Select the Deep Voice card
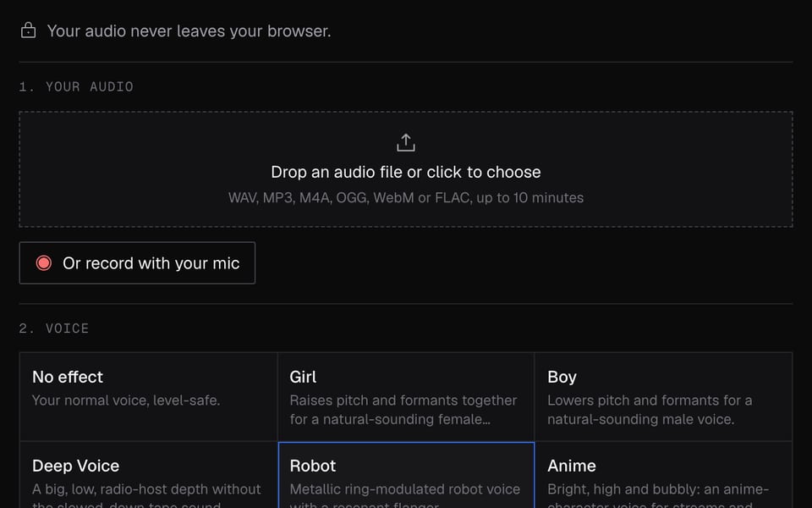 point(149,475)
